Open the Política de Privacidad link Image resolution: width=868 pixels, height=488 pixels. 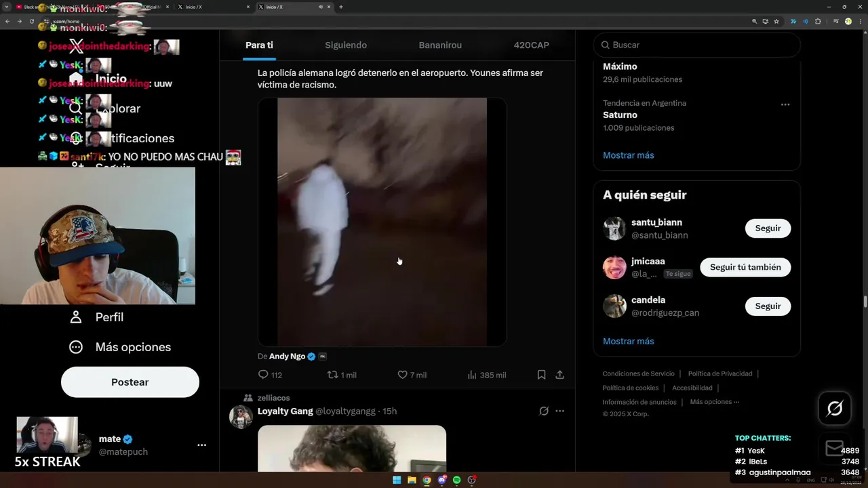tap(720, 373)
